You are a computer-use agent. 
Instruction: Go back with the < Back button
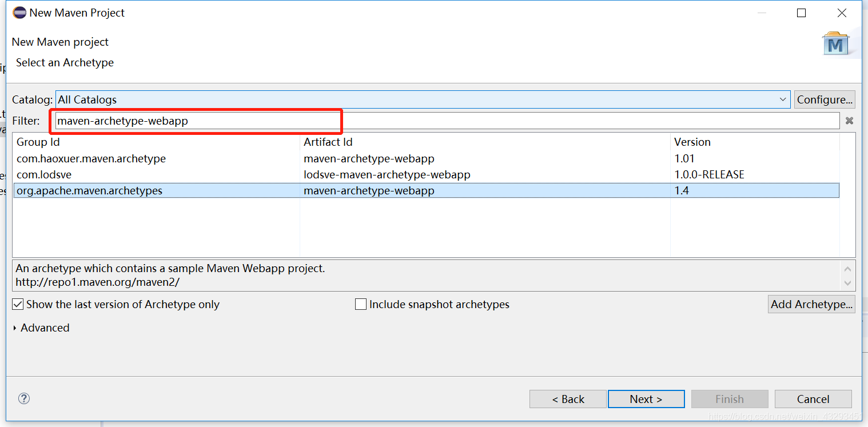click(x=568, y=399)
